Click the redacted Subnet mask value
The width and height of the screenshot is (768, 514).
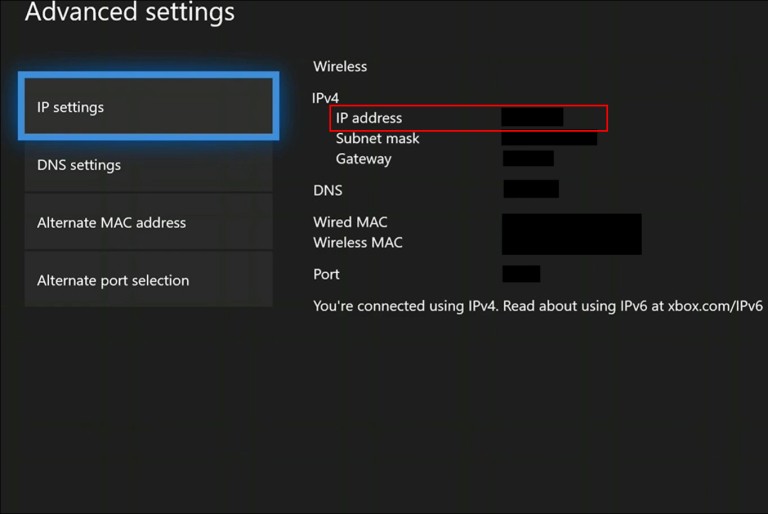pos(549,138)
